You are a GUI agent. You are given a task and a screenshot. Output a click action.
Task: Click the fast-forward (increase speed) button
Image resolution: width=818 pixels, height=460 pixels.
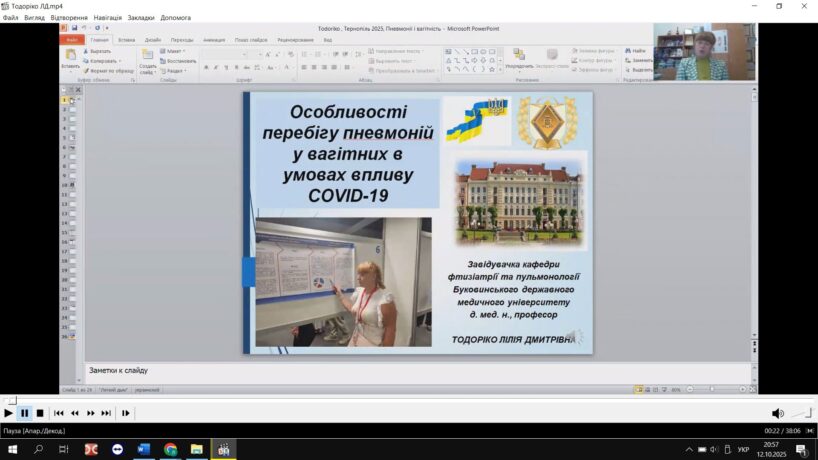91,413
